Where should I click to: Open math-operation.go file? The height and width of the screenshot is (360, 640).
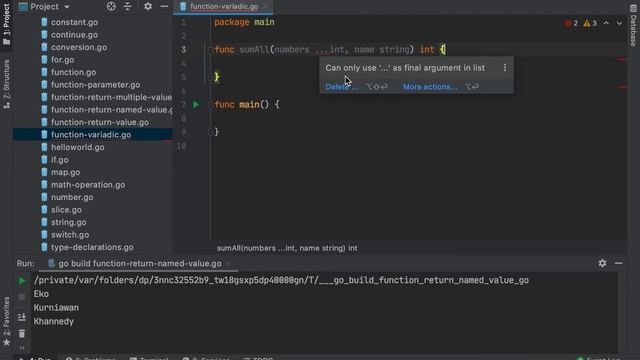(x=88, y=185)
